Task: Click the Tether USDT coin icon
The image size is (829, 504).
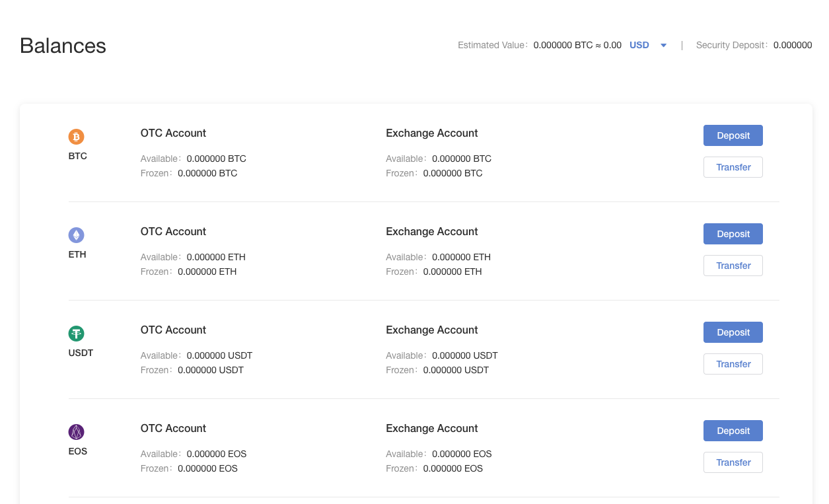Action: point(77,334)
